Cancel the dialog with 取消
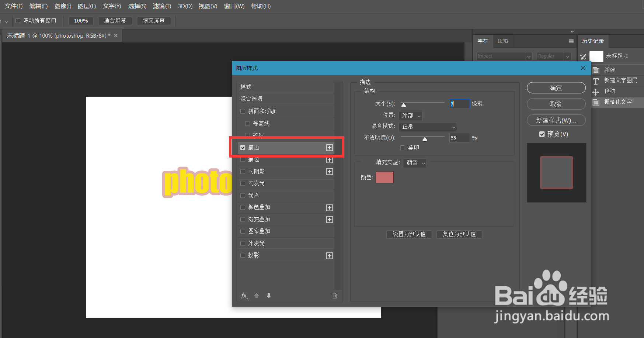 click(556, 104)
